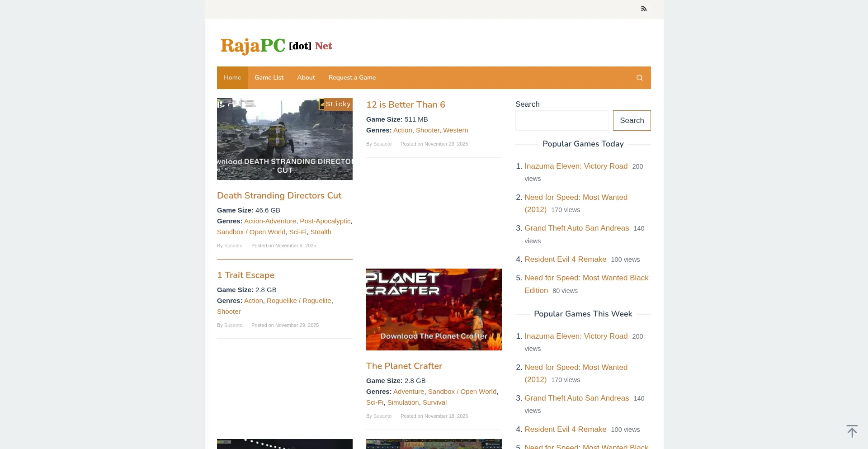Click the RajaPC logo
Image resolution: width=868 pixels, height=449 pixels.
pos(276,46)
